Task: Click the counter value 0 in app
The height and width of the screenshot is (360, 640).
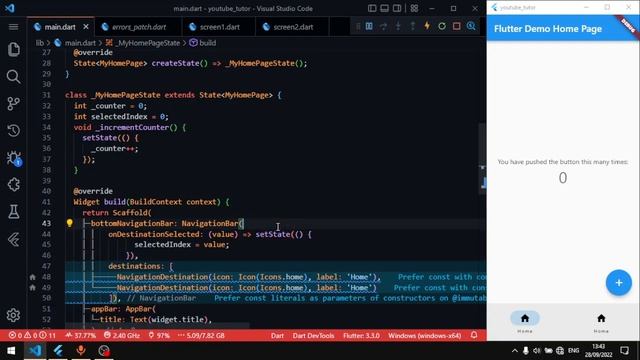Action: point(563,178)
